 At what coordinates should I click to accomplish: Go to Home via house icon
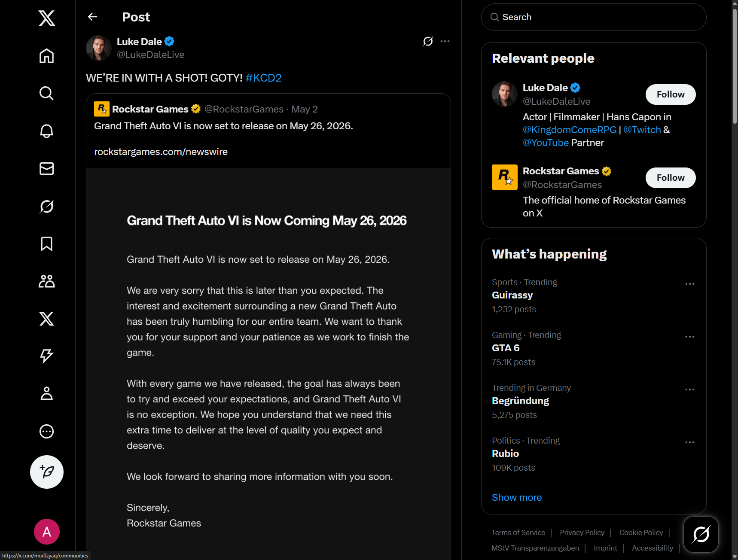46,56
